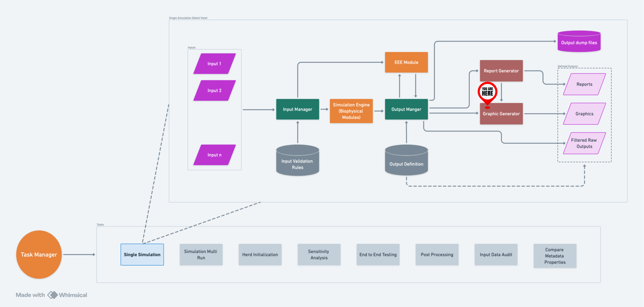Click the Task Manager circle node
Screen dimensions: 644x307
pos(39,254)
